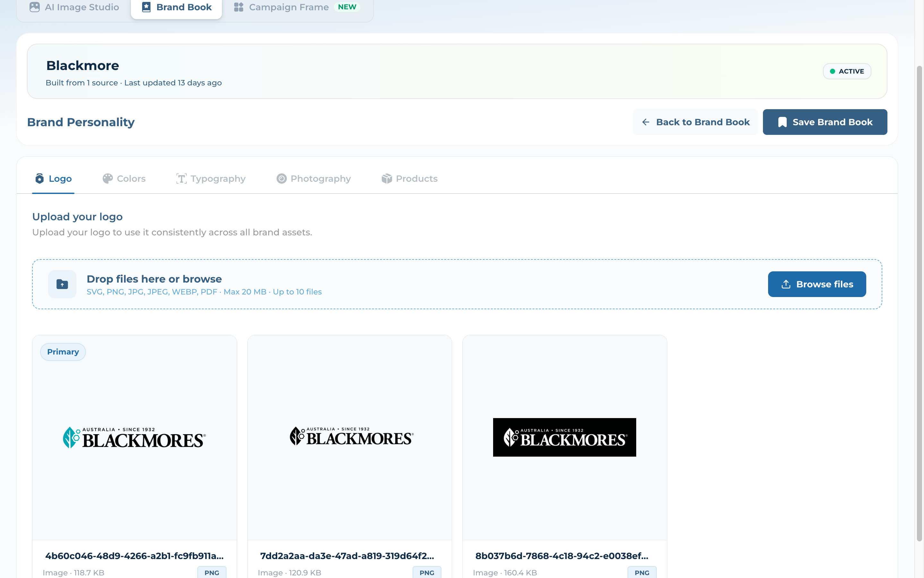This screenshot has height=578, width=924.
Task: Click file name 8b037b6d-7868-4c18-94c2-e0038ef...
Action: [562, 556]
